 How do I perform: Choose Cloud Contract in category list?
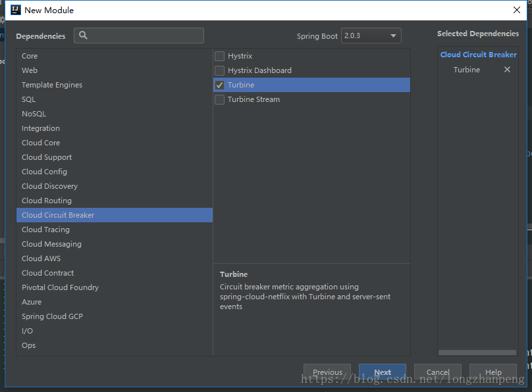tap(115, 273)
